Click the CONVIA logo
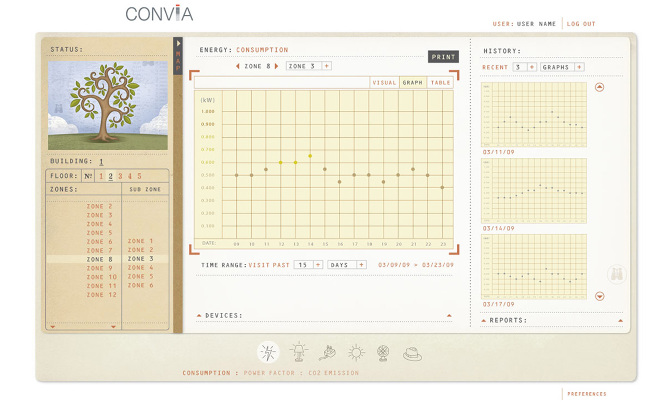This screenshot has width=670, height=414. tap(159, 14)
